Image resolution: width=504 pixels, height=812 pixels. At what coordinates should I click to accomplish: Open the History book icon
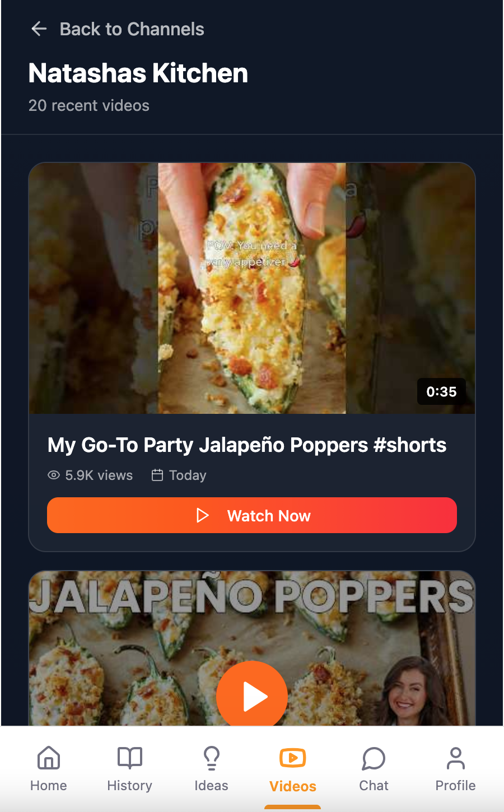(130, 758)
